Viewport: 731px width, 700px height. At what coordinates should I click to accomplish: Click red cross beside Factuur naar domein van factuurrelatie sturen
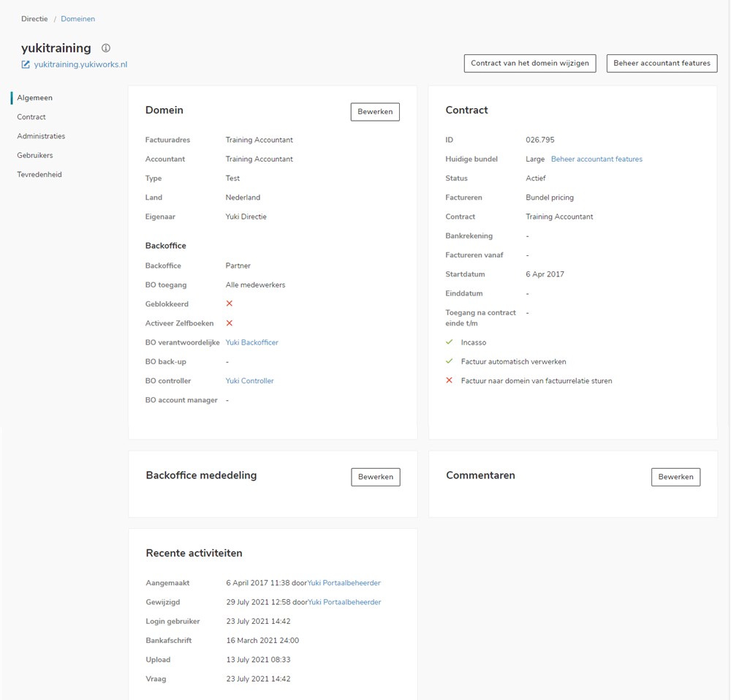450,380
